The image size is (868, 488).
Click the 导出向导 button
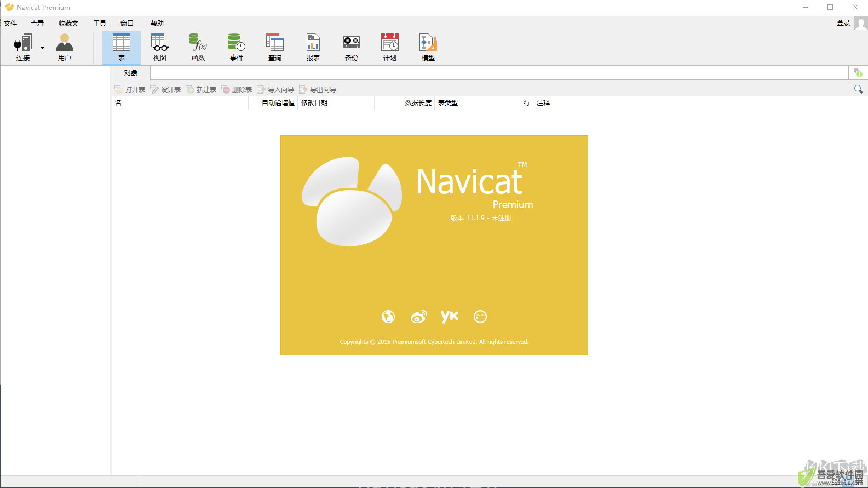pos(318,89)
